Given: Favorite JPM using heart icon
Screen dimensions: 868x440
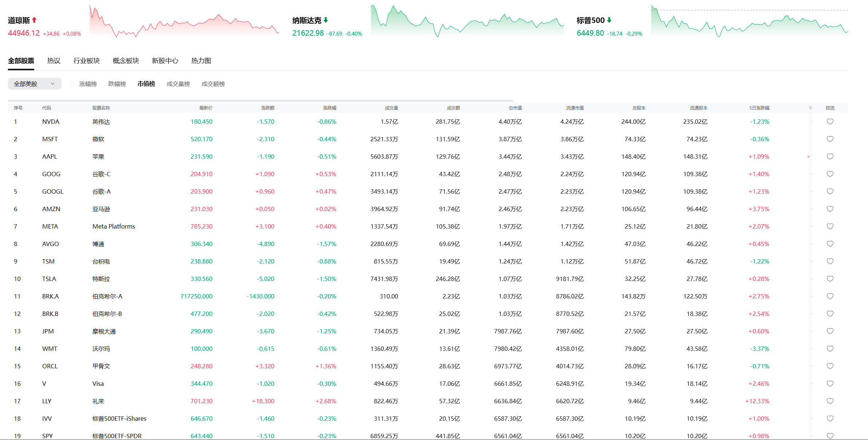Looking at the screenshot, I should coord(830,331).
